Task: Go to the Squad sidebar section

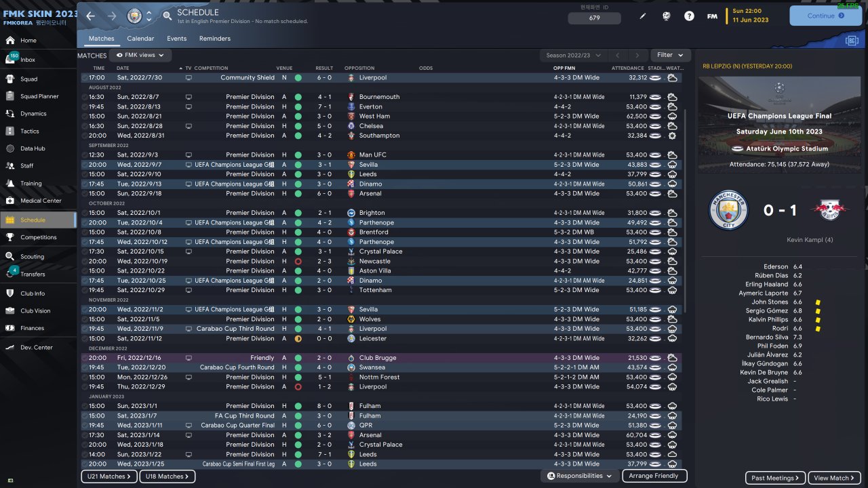Action: (38, 79)
